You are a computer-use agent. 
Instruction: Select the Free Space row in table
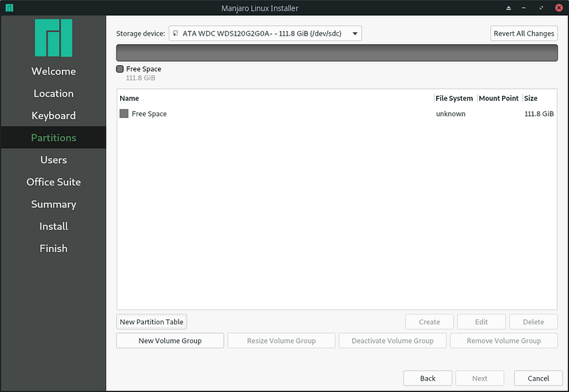coord(336,114)
